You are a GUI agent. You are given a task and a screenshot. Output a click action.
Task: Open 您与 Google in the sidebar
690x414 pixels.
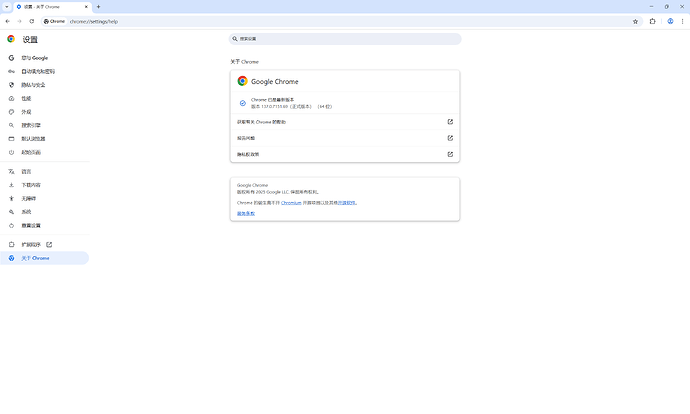point(44,58)
